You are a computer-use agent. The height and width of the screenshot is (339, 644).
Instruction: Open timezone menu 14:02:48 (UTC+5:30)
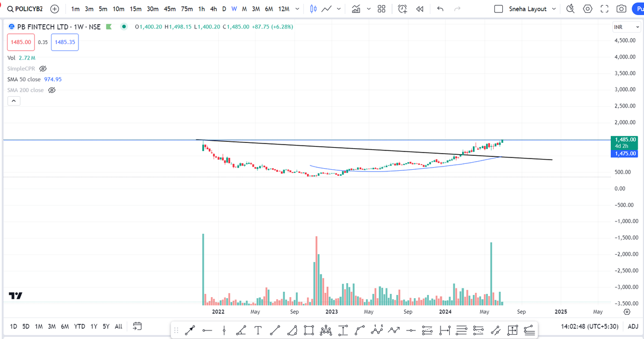(x=589, y=326)
